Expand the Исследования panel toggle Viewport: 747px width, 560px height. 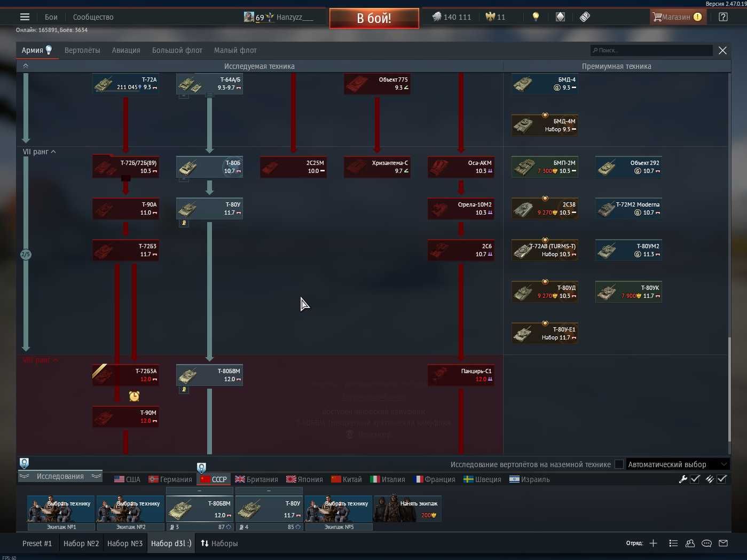(x=60, y=476)
